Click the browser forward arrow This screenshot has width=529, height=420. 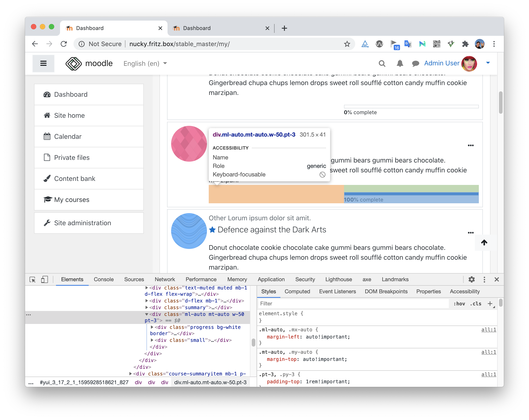pyautogui.click(x=49, y=44)
